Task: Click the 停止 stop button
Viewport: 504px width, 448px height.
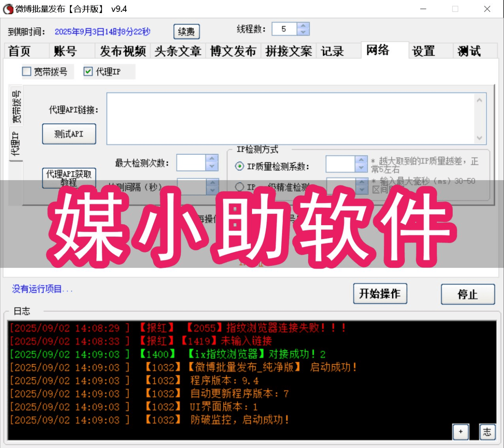Action: click(467, 294)
